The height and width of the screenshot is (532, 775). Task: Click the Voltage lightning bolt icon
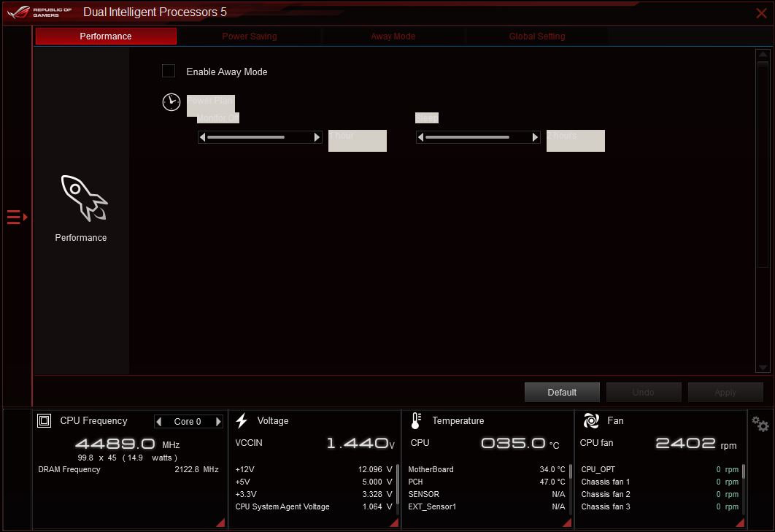click(x=242, y=420)
